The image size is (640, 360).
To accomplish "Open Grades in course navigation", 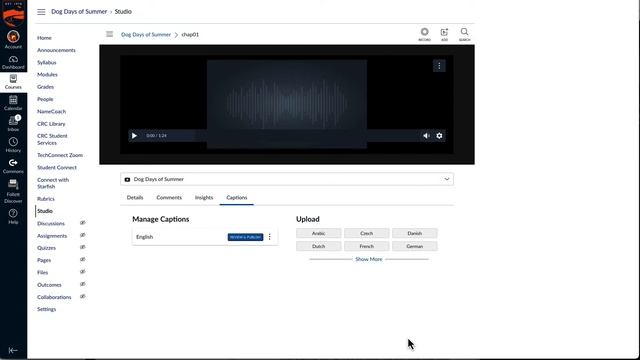I will coord(45,87).
